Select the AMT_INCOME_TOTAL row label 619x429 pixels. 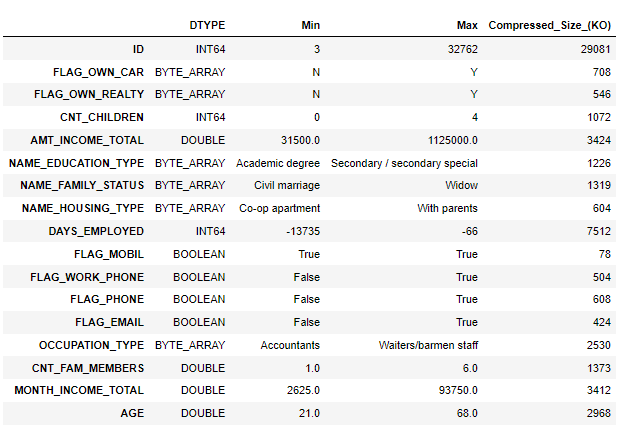tap(87, 140)
